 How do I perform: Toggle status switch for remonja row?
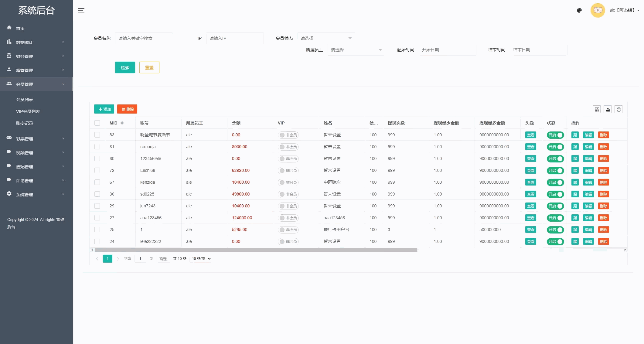click(x=555, y=147)
